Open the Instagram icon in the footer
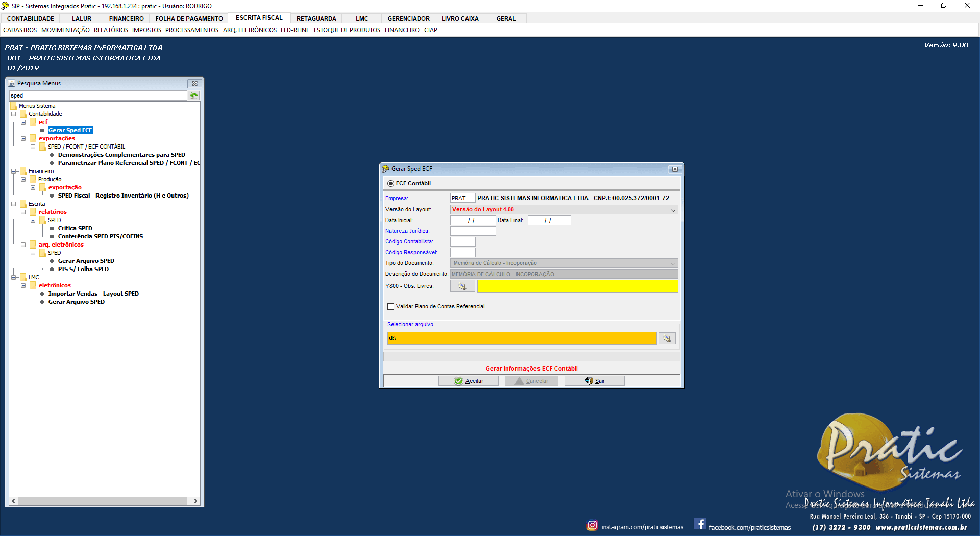 [592, 525]
